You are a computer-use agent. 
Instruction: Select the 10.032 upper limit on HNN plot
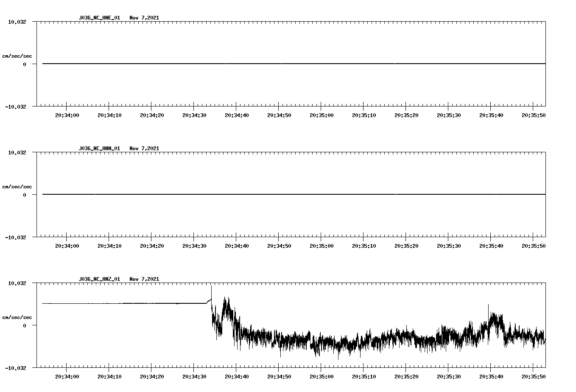pyautogui.click(x=17, y=152)
